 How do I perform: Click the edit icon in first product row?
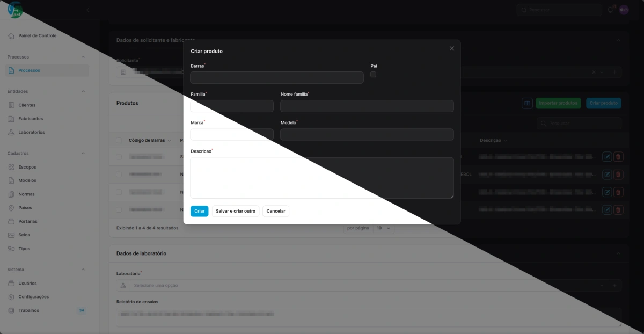point(607,157)
